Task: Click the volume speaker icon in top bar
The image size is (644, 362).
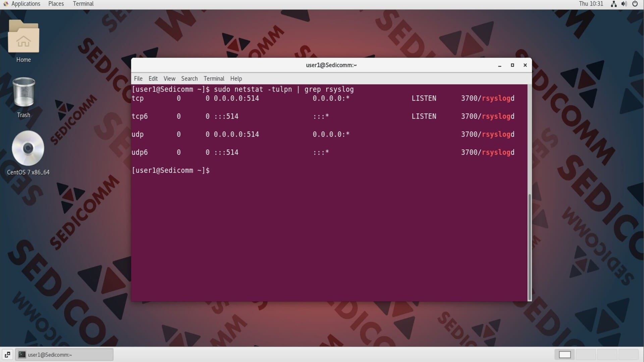Action: pyautogui.click(x=624, y=4)
